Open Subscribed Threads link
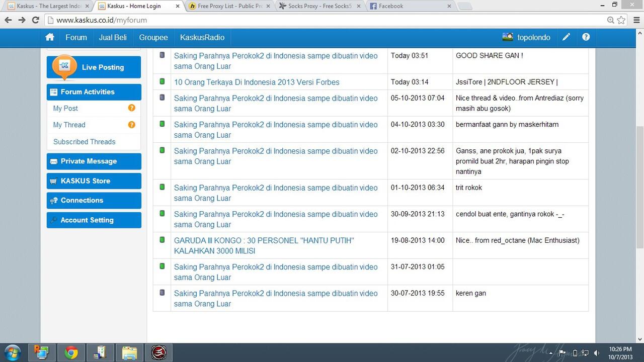Screen dimensions: 644x362 (85, 142)
